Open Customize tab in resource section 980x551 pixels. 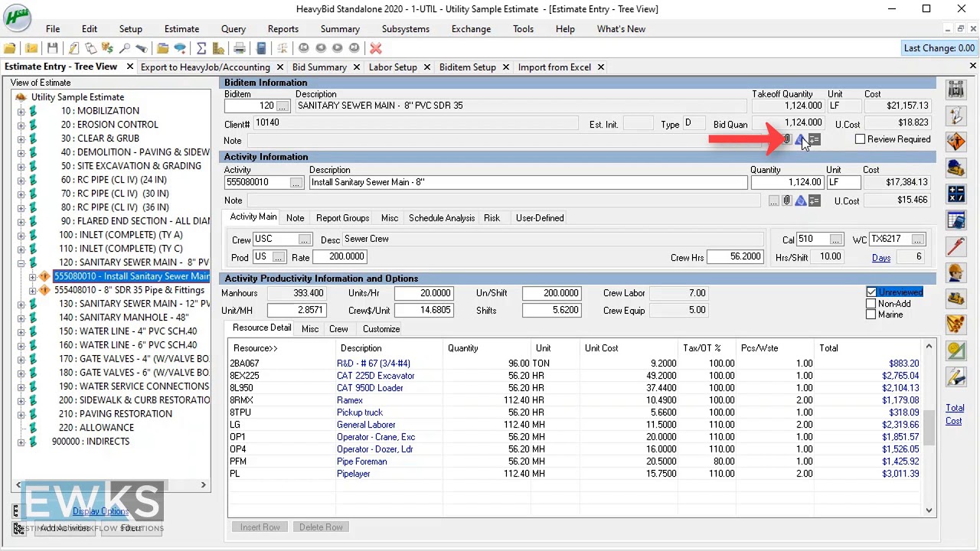pos(381,329)
